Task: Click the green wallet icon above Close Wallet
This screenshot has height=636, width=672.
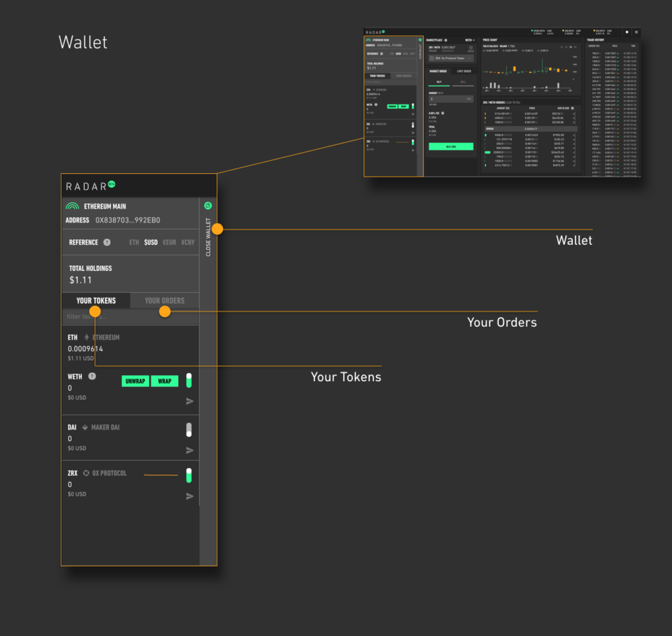Action: click(208, 205)
